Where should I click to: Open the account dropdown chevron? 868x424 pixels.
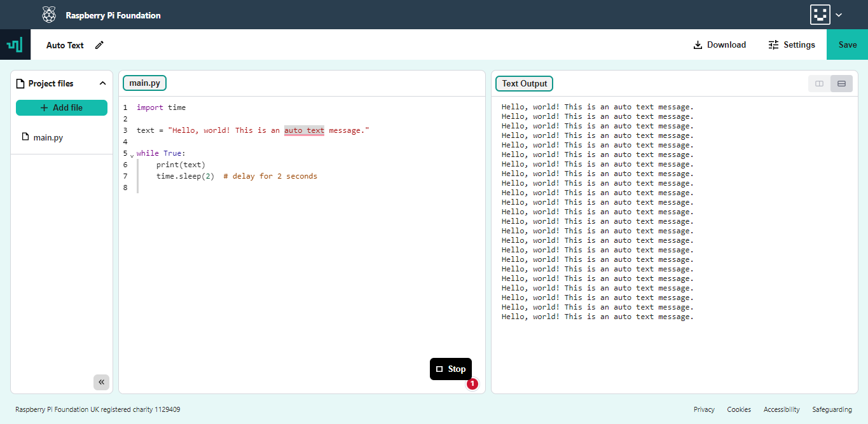[x=839, y=14]
